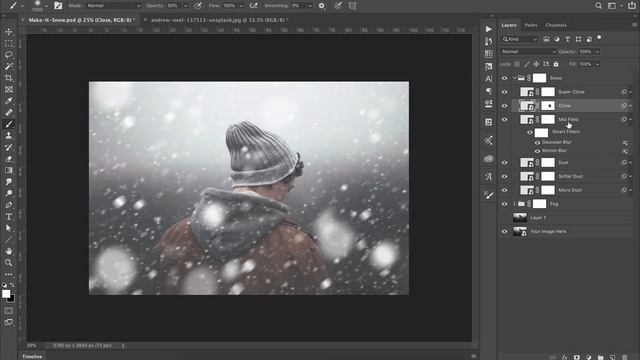Select the Zoom tool
The height and width of the screenshot is (360, 640).
pyautogui.click(x=9, y=262)
